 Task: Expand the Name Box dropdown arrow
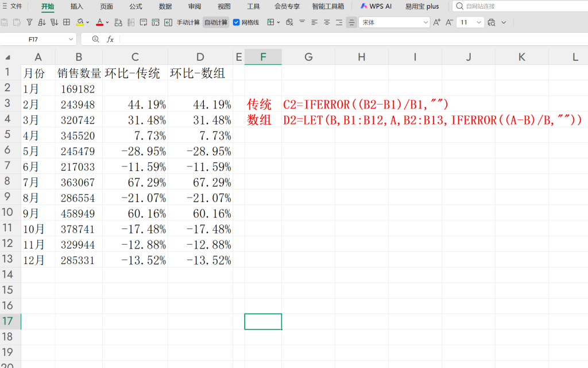(71, 40)
